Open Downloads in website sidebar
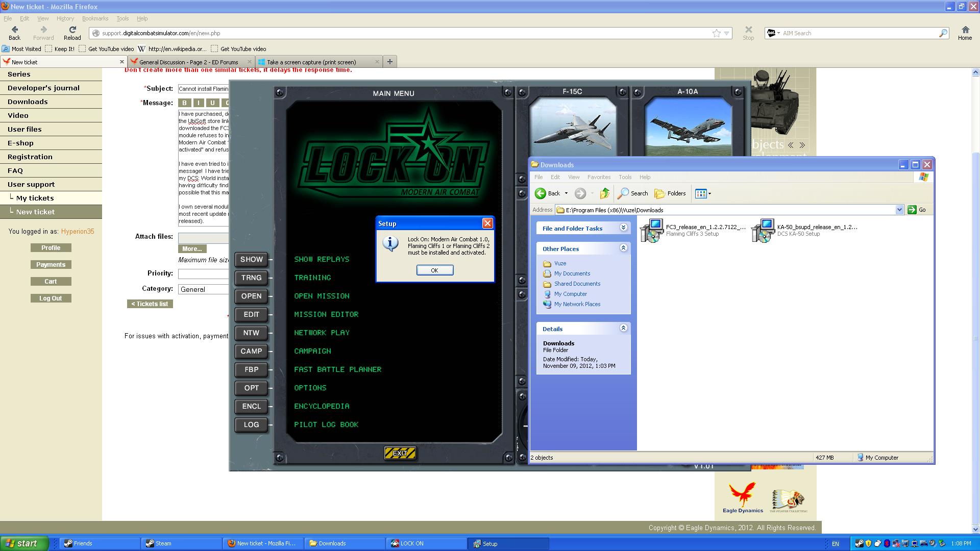Screen dimensions: 980x551 pyautogui.click(x=28, y=102)
